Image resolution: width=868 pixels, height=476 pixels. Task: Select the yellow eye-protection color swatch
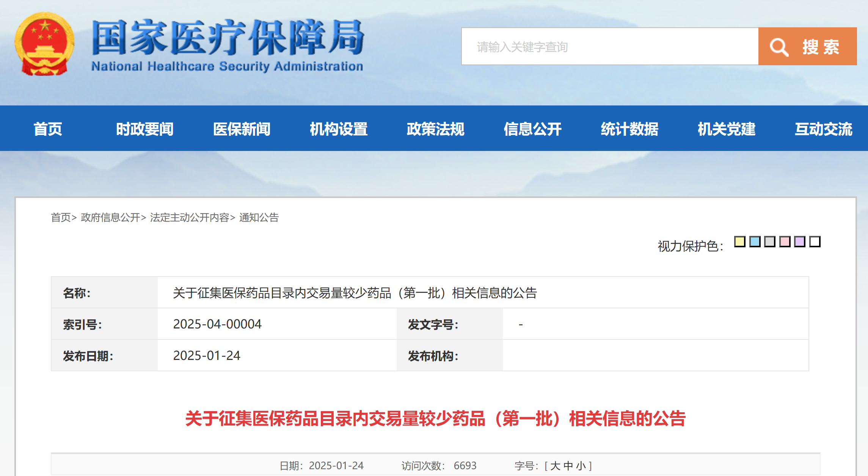(740, 242)
